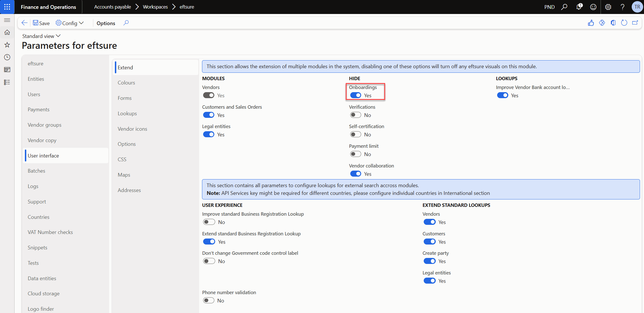
Task: Select the Payments section
Action: tap(66, 110)
